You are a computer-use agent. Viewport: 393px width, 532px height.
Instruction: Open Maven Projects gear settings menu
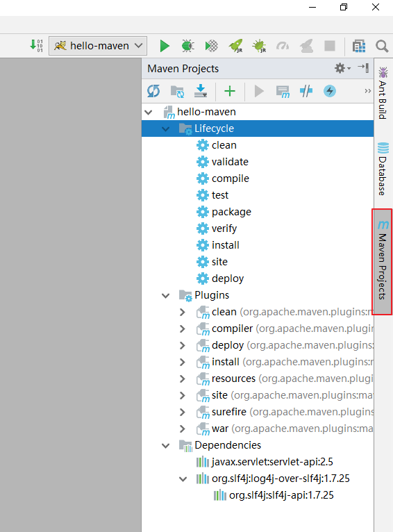click(x=342, y=68)
